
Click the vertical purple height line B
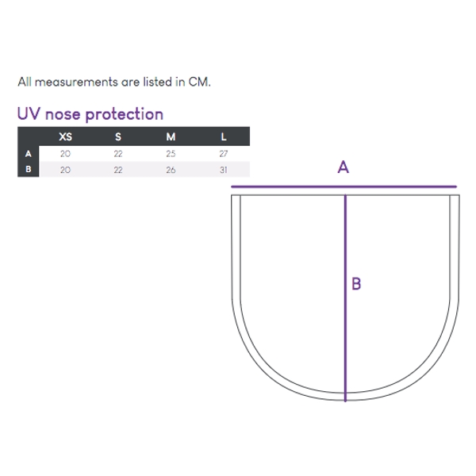345,298
